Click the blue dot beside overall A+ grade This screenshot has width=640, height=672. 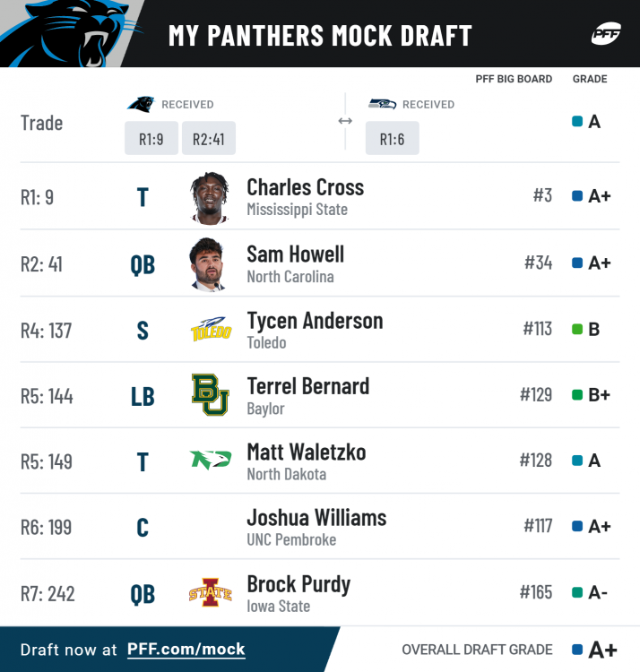point(577,650)
